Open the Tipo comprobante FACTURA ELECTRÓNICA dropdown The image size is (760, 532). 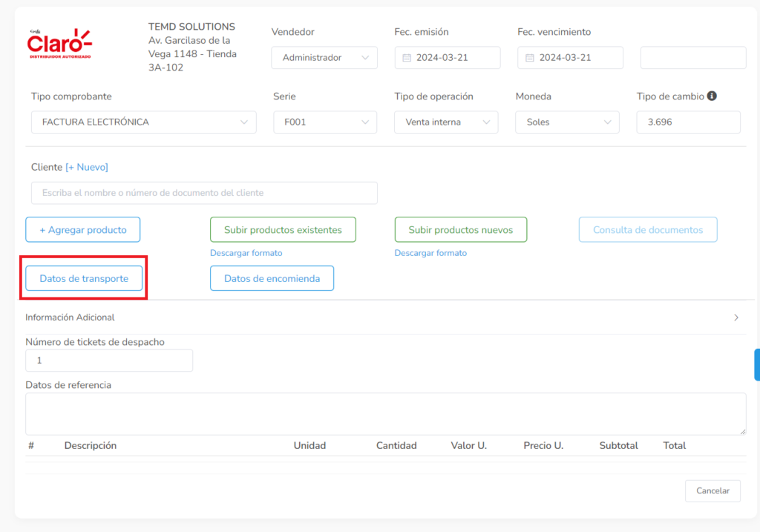[x=143, y=122]
